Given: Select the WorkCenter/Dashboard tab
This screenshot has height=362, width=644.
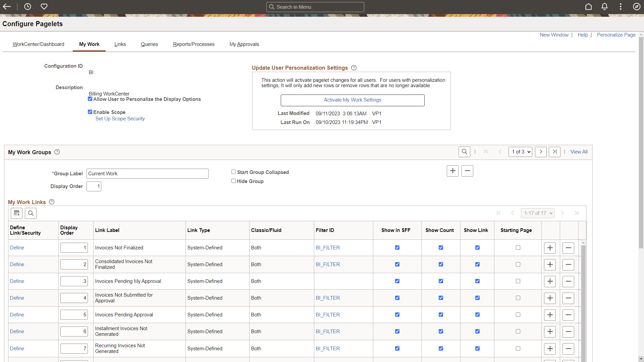Looking at the screenshot, I should click(x=38, y=44).
